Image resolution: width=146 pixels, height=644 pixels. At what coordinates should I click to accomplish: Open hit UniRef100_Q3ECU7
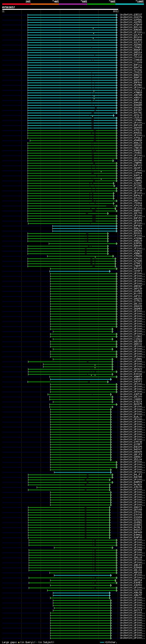131,15
